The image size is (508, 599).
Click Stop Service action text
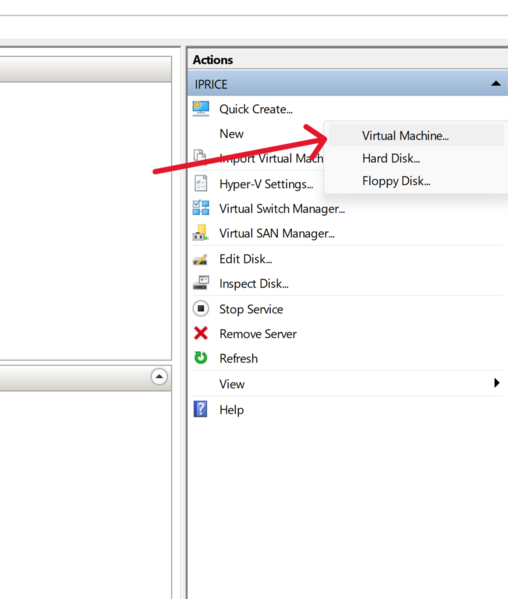tap(251, 309)
